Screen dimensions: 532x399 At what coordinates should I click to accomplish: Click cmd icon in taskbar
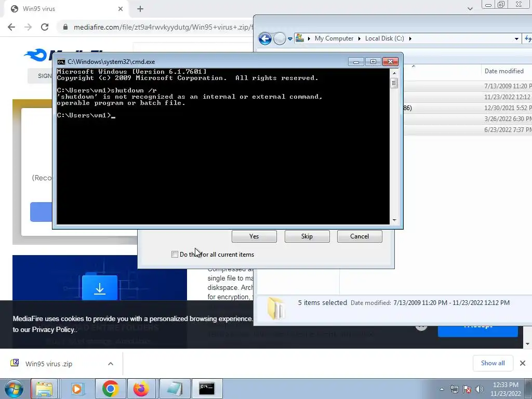[207, 389]
